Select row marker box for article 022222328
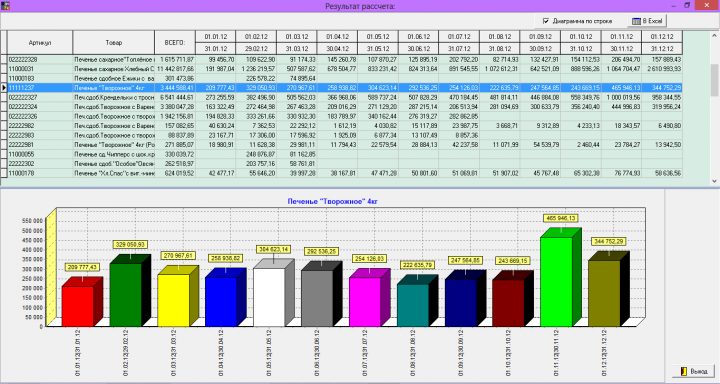This screenshot has width=720, height=384. coord(4,59)
